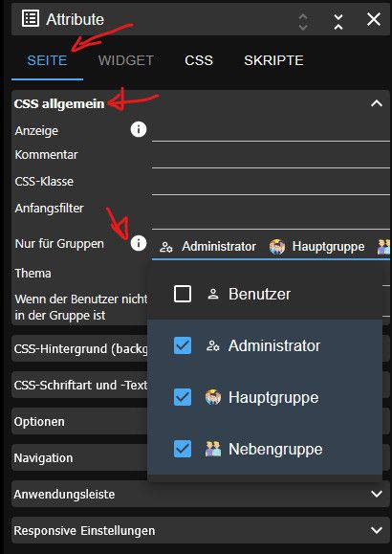Close the Attribute panel with X

point(374,19)
